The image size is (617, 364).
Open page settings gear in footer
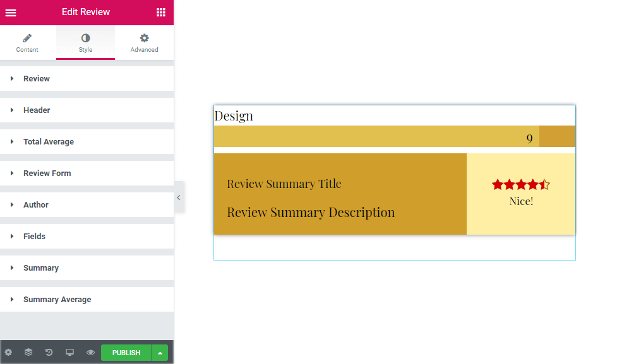pyautogui.click(x=8, y=352)
